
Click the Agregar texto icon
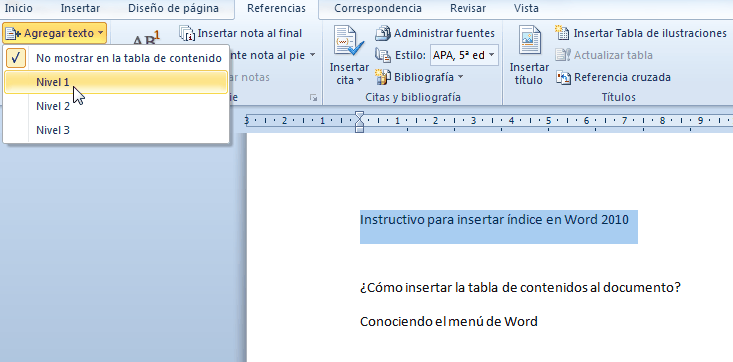[x=13, y=33]
